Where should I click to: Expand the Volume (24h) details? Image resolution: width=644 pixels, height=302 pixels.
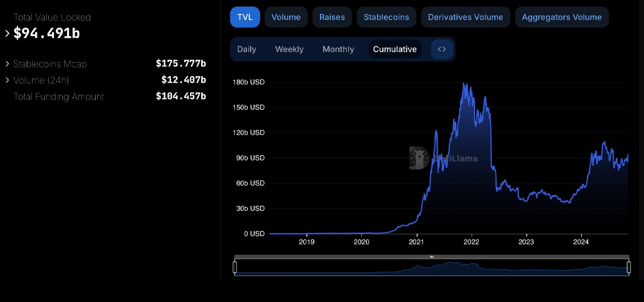coord(7,81)
